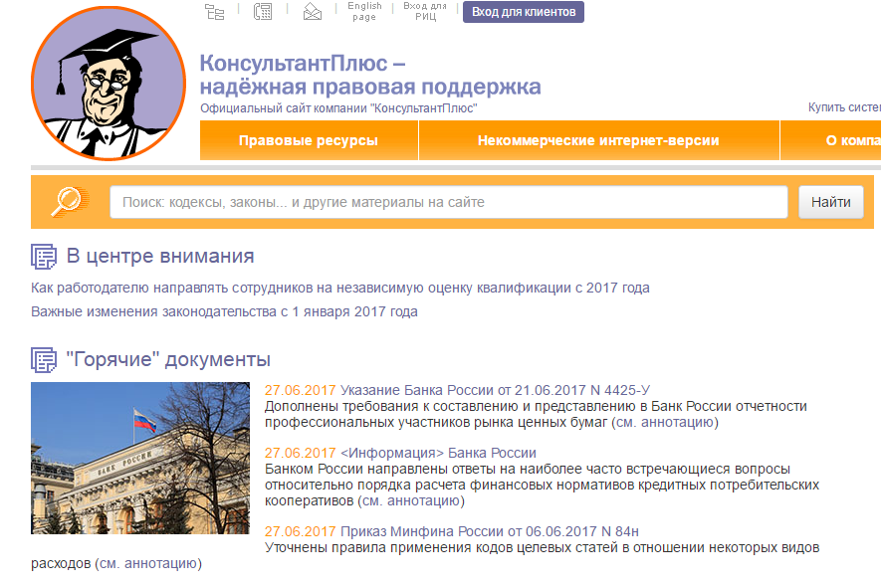Click the calculator icon in header
The image size is (881, 588).
pyautogui.click(x=263, y=11)
